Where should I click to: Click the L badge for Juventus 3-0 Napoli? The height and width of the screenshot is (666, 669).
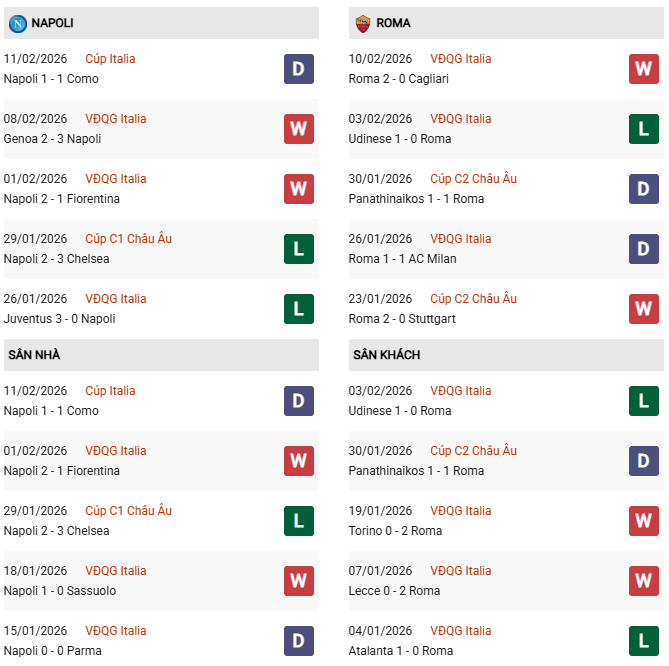tap(298, 309)
